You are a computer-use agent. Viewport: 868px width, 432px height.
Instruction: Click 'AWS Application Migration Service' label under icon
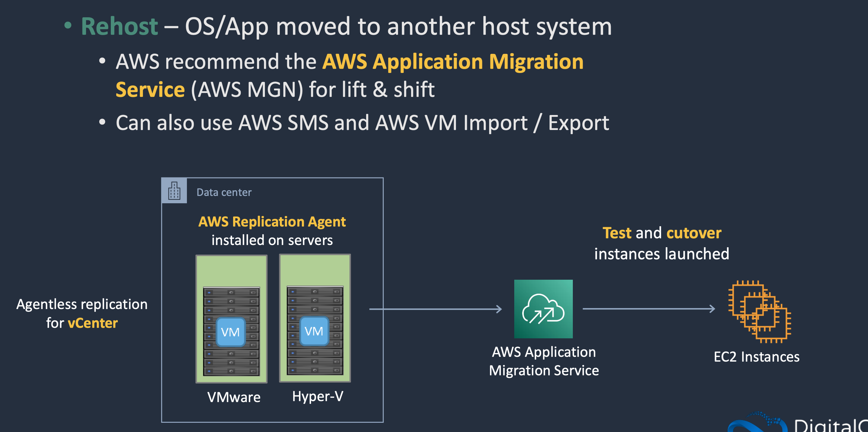pyautogui.click(x=544, y=361)
